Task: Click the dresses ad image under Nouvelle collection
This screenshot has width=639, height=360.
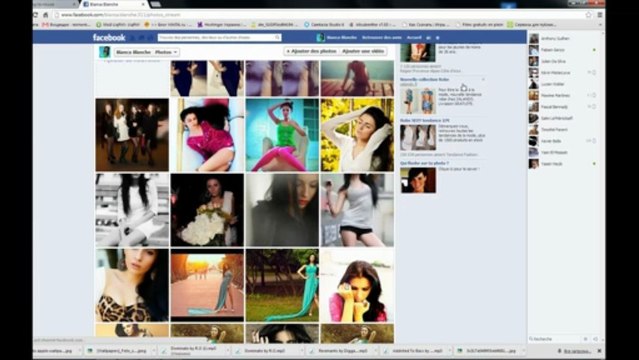Action: click(x=418, y=101)
